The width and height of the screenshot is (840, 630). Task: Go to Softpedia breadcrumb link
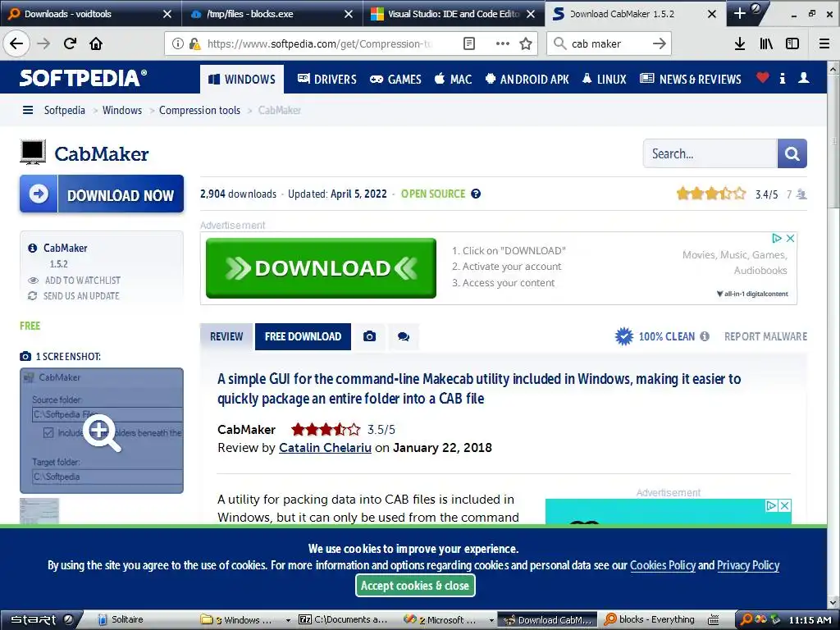tap(64, 111)
